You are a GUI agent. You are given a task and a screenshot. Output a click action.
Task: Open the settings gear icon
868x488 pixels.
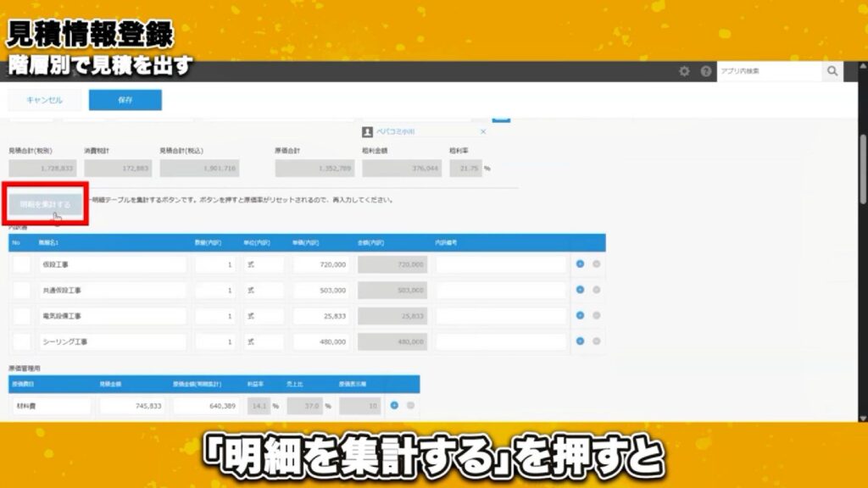pyautogui.click(x=684, y=71)
